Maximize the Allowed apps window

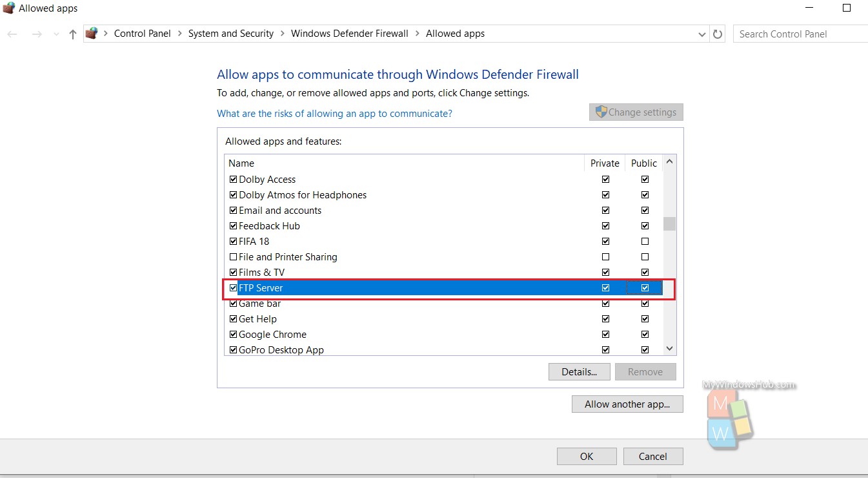(x=847, y=8)
